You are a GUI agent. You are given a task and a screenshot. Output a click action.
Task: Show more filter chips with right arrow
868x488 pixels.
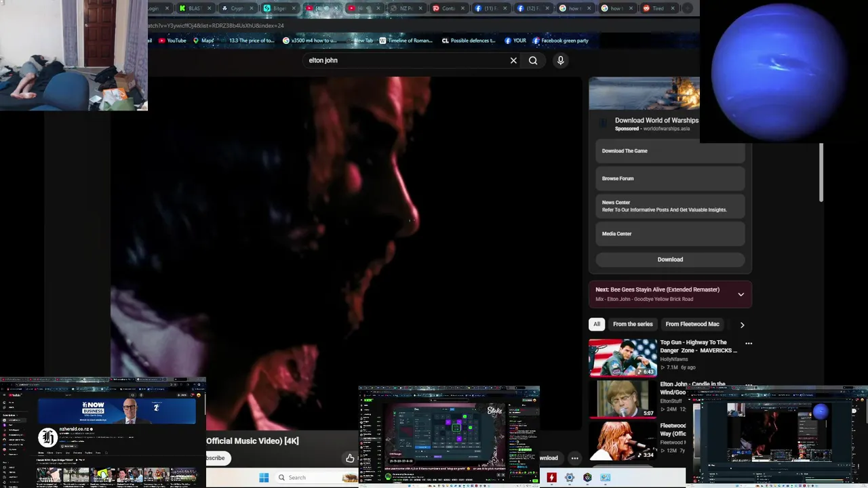point(742,325)
